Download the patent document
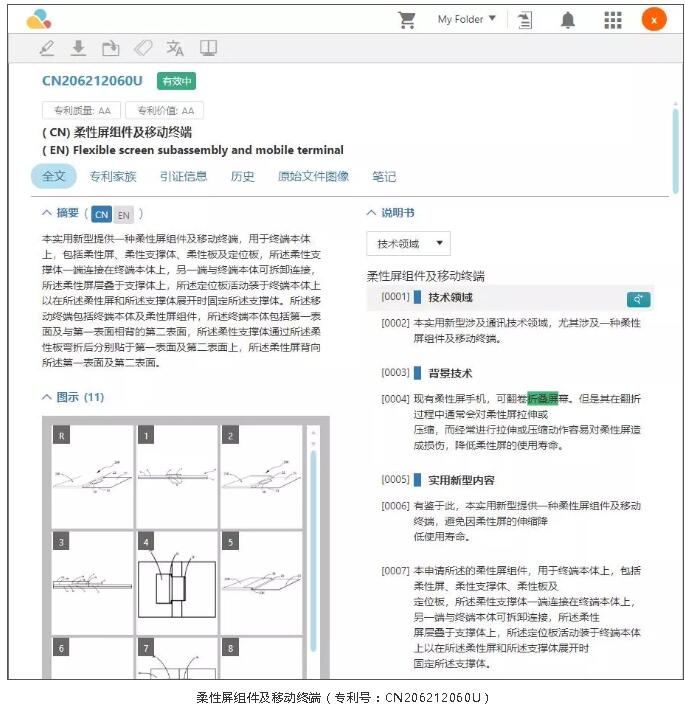 click(79, 48)
